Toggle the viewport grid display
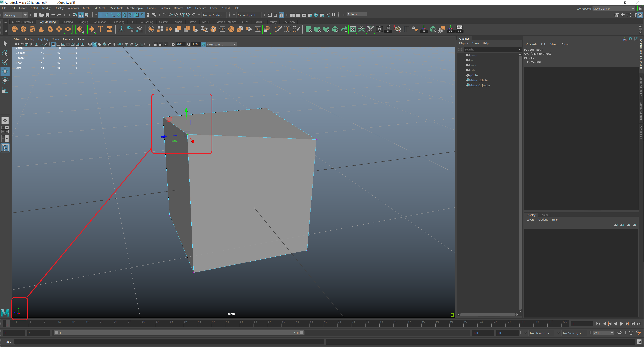This screenshot has height=347, width=644. [53, 44]
